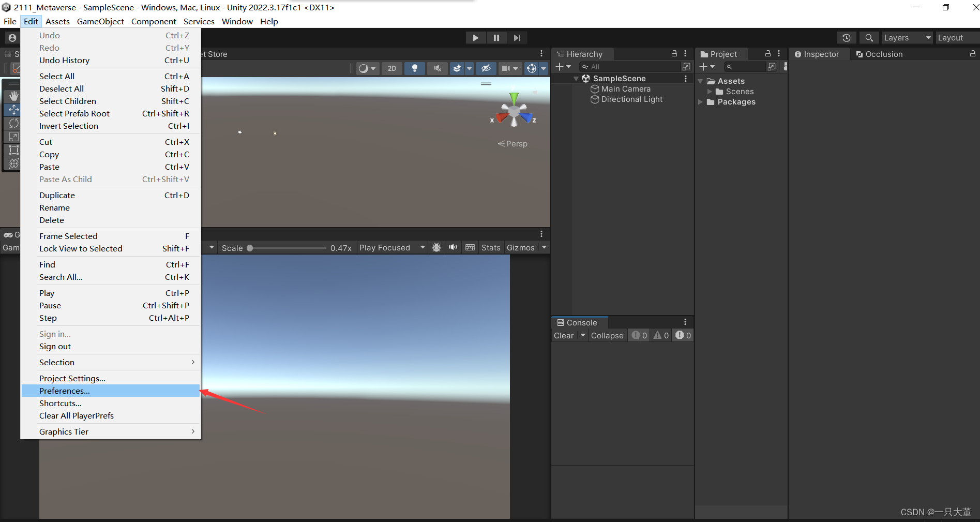Open scene draw mode shading dropdown
Image resolution: width=980 pixels, height=522 pixels.
tap(367, 68)
